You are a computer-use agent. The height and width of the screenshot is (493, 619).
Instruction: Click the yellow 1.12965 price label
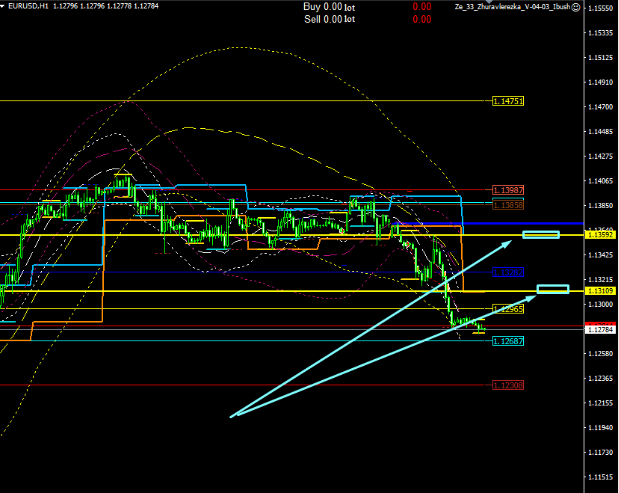(508, 309)
